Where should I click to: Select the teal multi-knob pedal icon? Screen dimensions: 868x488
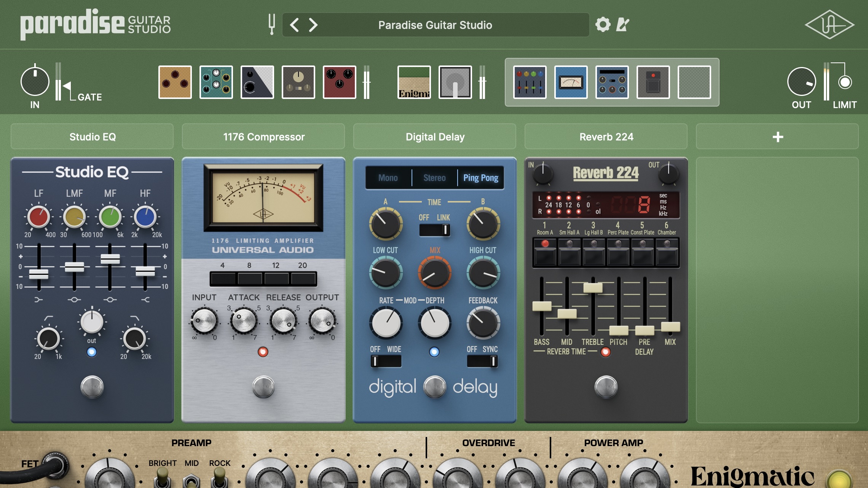pos(216,82)
